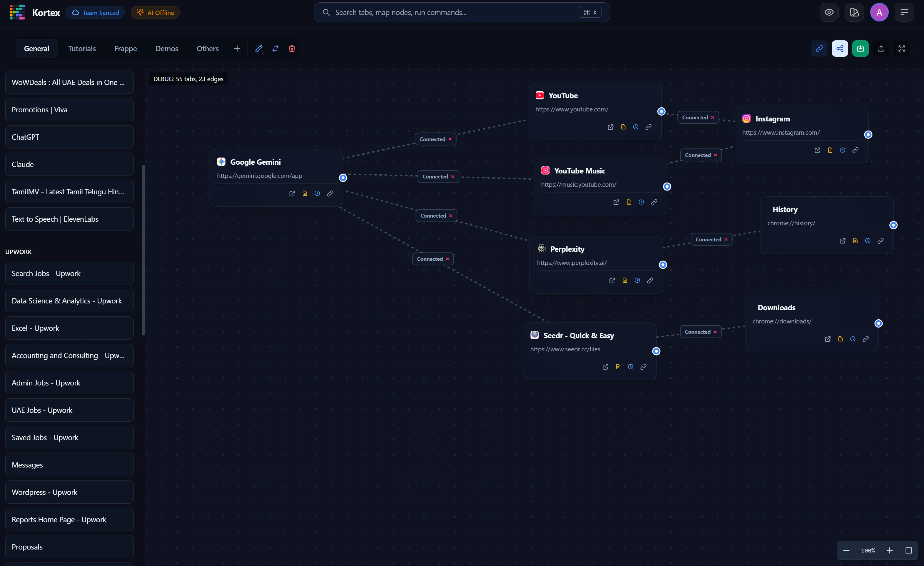This screenshot has height=566, width=924.
Task: Click the blue link icon in top-right toolbar
Action: coord(819,49)
